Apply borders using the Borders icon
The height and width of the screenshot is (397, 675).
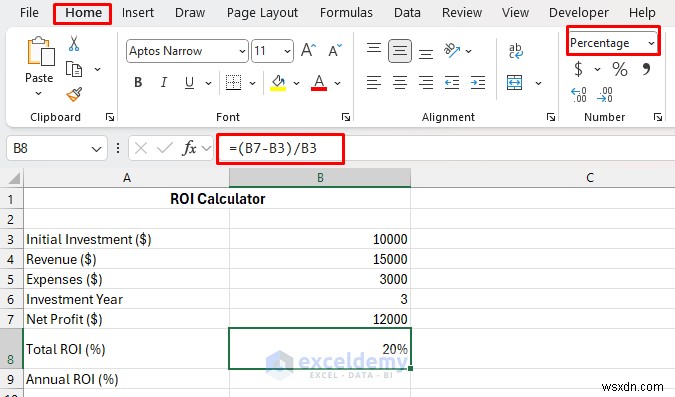pos(233,83)
